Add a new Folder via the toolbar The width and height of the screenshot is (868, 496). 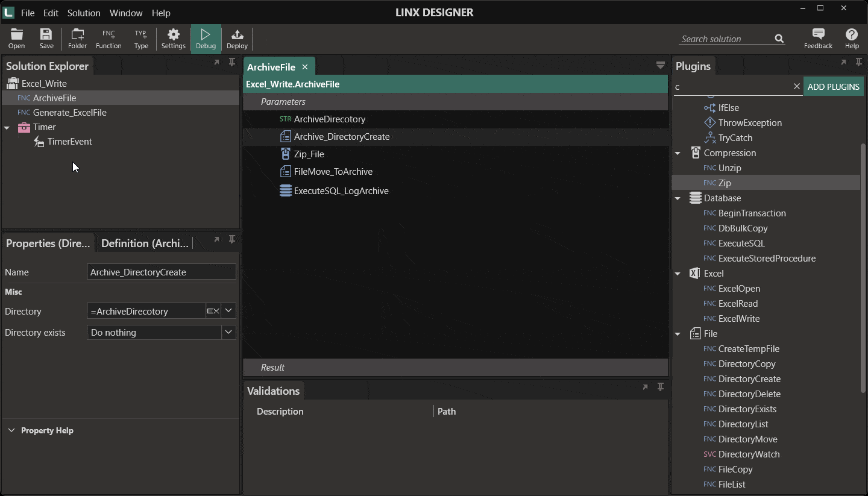point(77,39)
